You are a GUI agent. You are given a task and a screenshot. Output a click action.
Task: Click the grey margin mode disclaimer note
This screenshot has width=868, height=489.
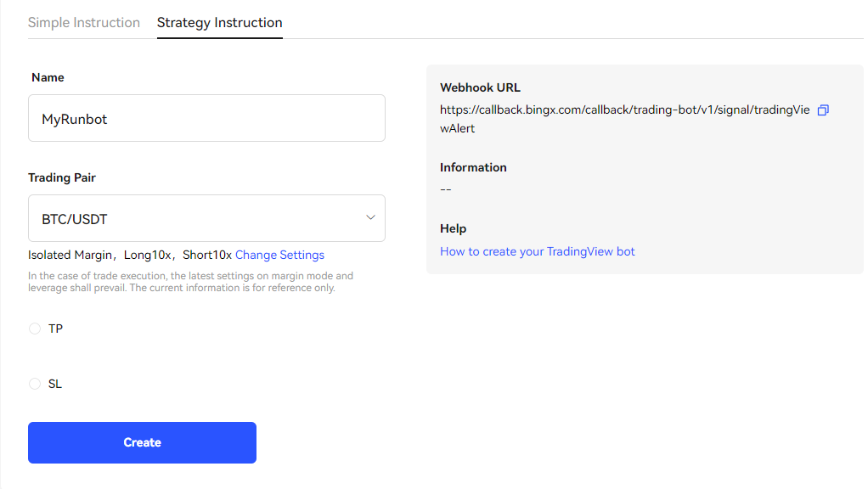coord(190,282)
